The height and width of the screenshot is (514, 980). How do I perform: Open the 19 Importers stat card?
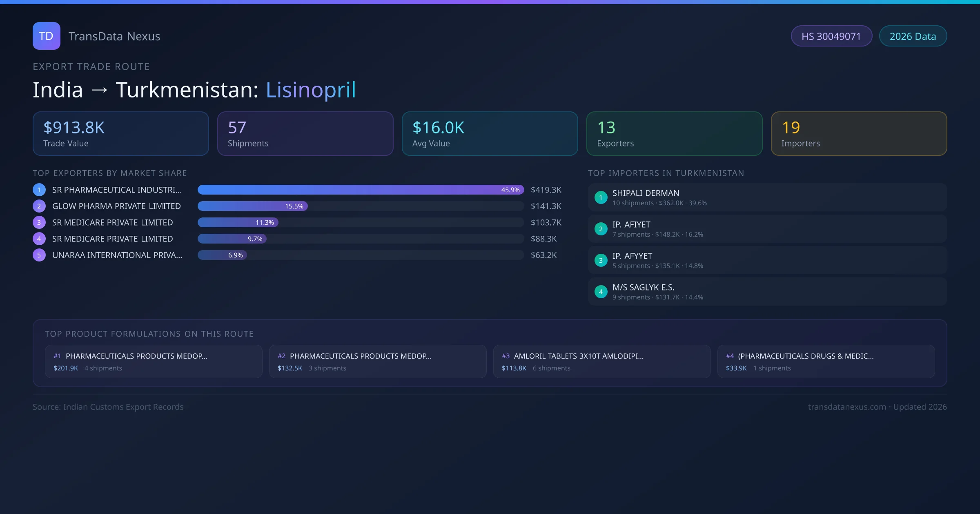859,133
